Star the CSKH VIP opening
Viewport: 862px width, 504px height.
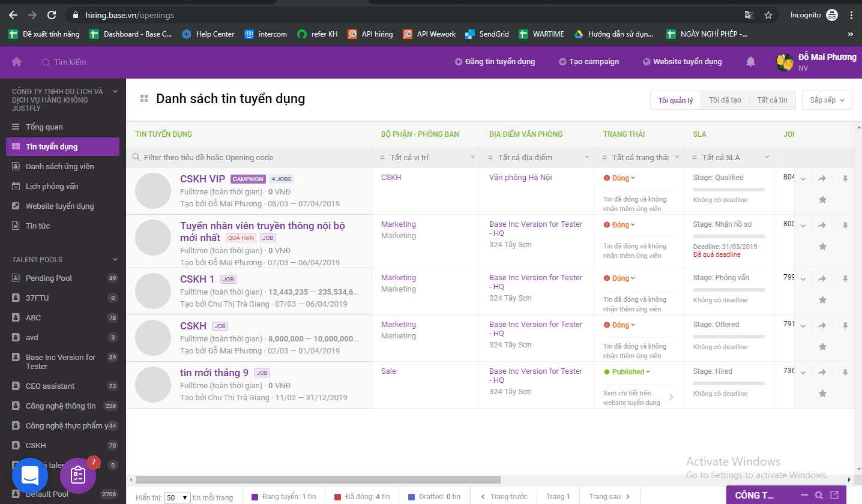(x=823, y=200)
